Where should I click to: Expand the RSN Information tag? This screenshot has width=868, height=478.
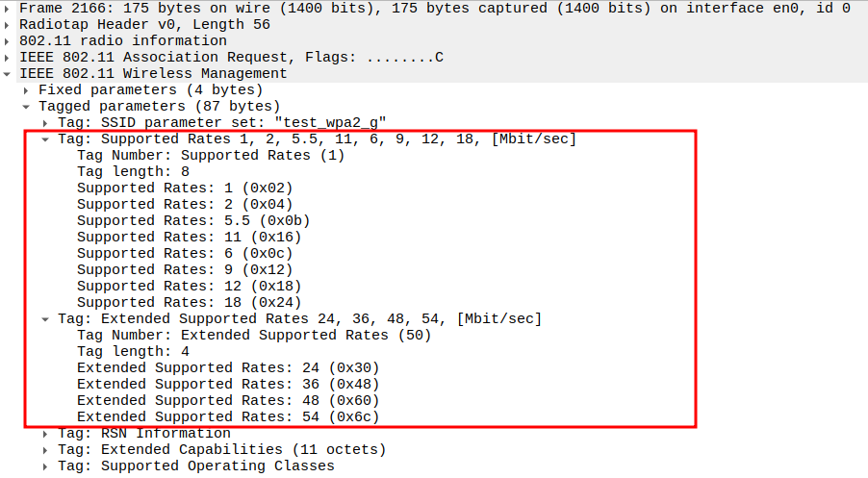45,433
